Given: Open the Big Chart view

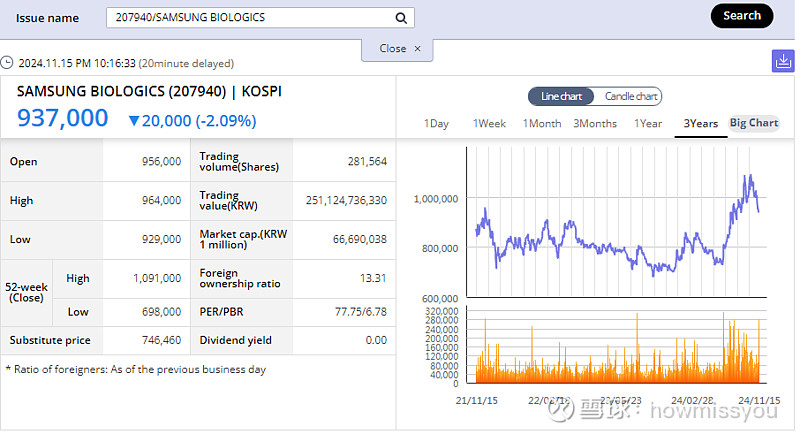Looking at the screenshot, I should point(754,123).
